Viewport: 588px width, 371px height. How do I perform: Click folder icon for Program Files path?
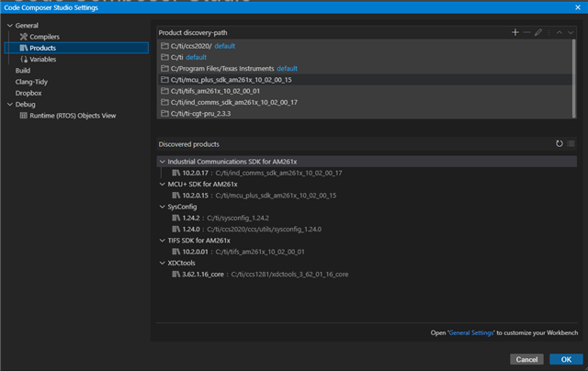coord(164,68)
